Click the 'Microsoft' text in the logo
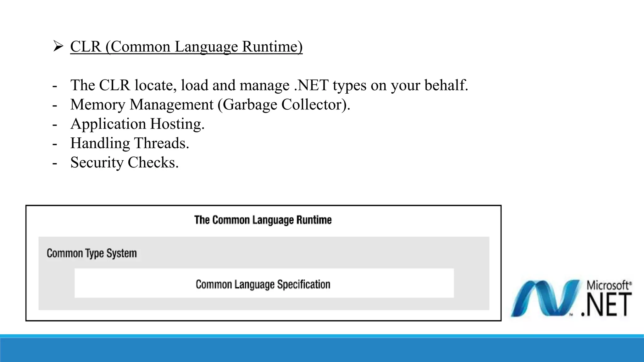644x362 pixels. pos(608,286)
